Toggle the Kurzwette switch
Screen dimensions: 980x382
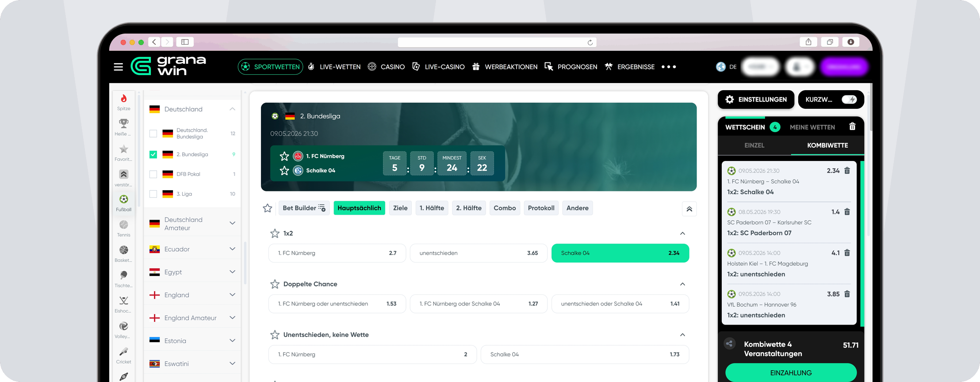tap(849, 99)
